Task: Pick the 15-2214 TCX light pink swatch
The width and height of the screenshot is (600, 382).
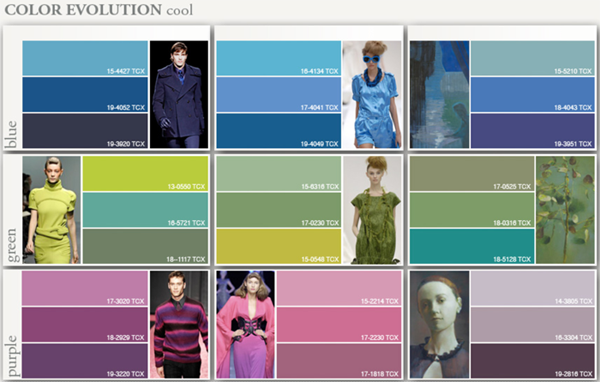Action: [x=339, y=288]
